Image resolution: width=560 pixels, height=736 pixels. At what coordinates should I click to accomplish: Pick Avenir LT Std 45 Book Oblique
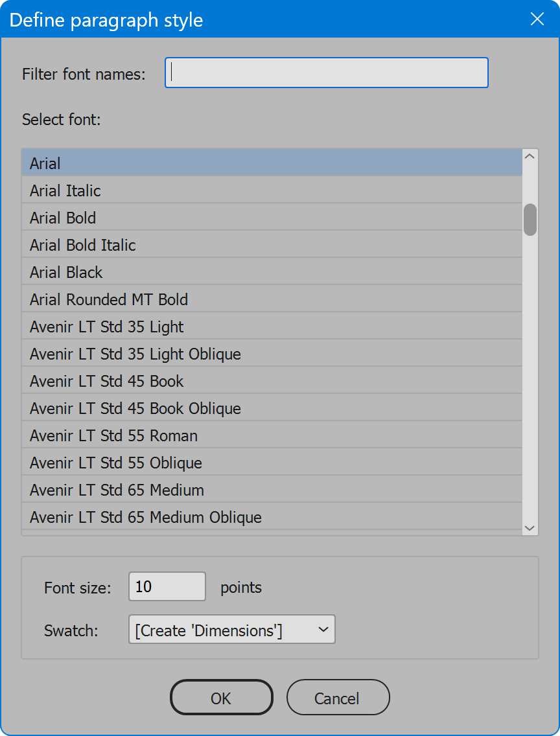(272, 408)
